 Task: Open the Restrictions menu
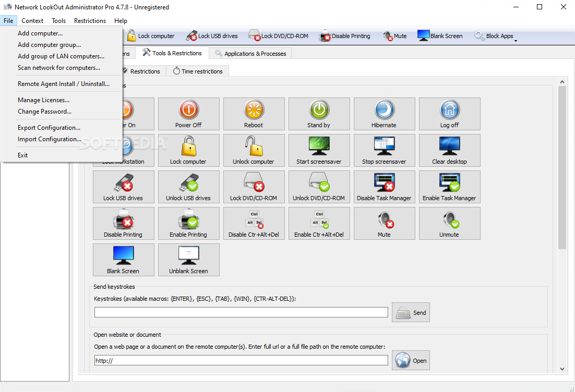point(90,20)
